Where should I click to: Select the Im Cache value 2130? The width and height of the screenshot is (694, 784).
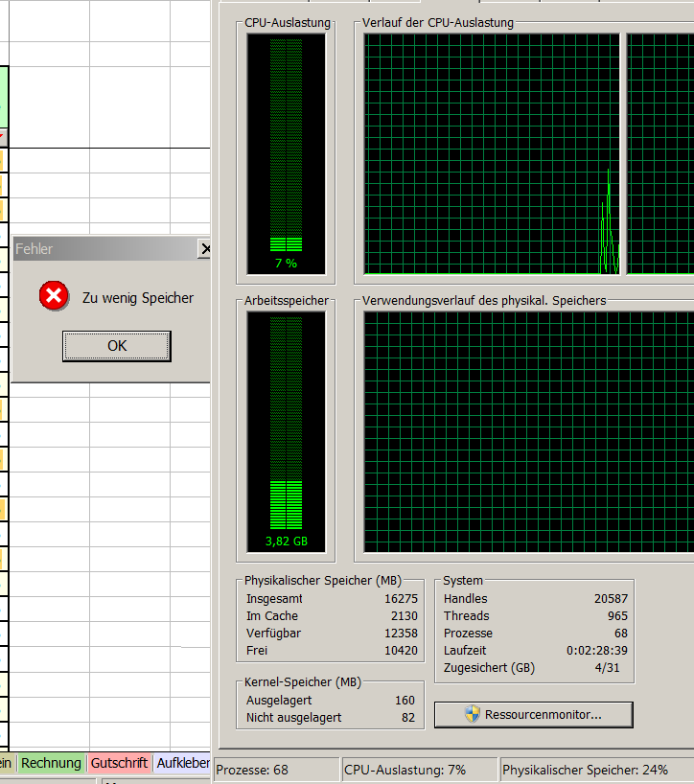[x=404, y=616]
